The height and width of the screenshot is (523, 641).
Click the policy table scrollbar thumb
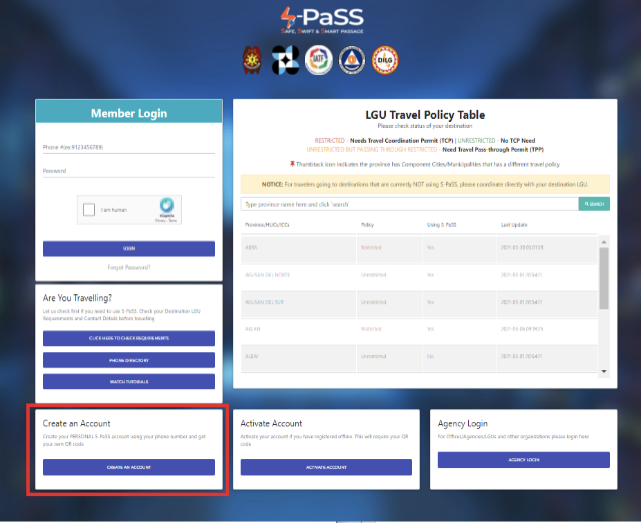(604, 278)
